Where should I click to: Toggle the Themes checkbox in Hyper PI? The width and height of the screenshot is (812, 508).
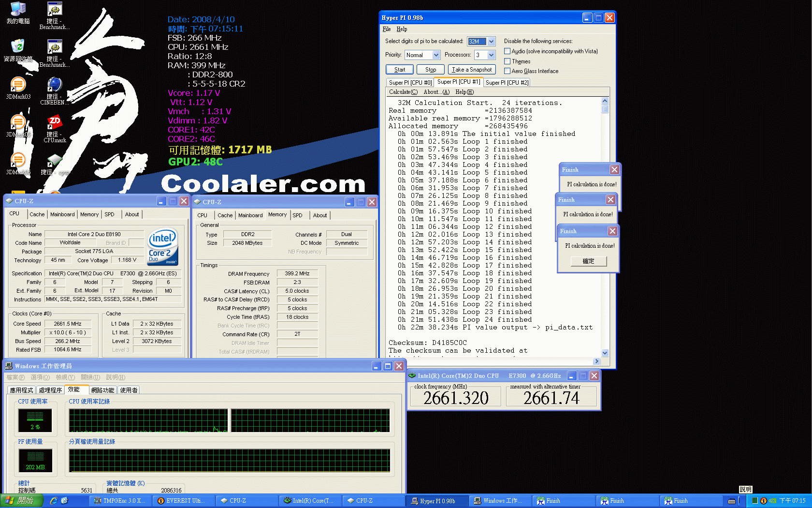(x=507, y=61)
